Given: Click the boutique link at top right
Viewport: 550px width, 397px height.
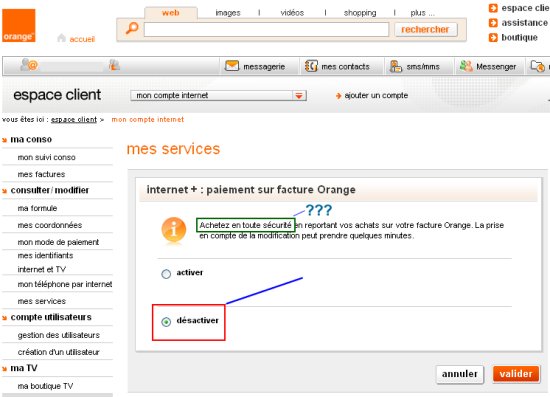Looking at the screenshot, I should [519, 38].
